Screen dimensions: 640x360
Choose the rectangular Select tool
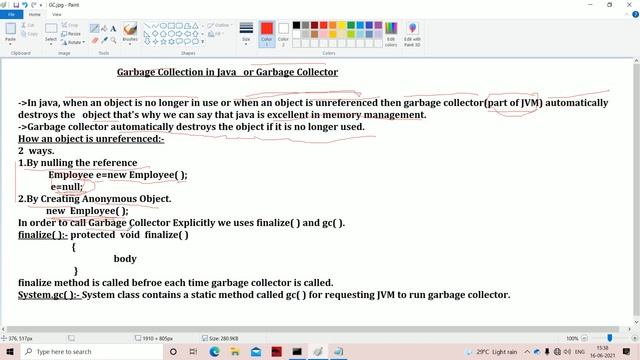pyautogui.click(x=51, y=29)
